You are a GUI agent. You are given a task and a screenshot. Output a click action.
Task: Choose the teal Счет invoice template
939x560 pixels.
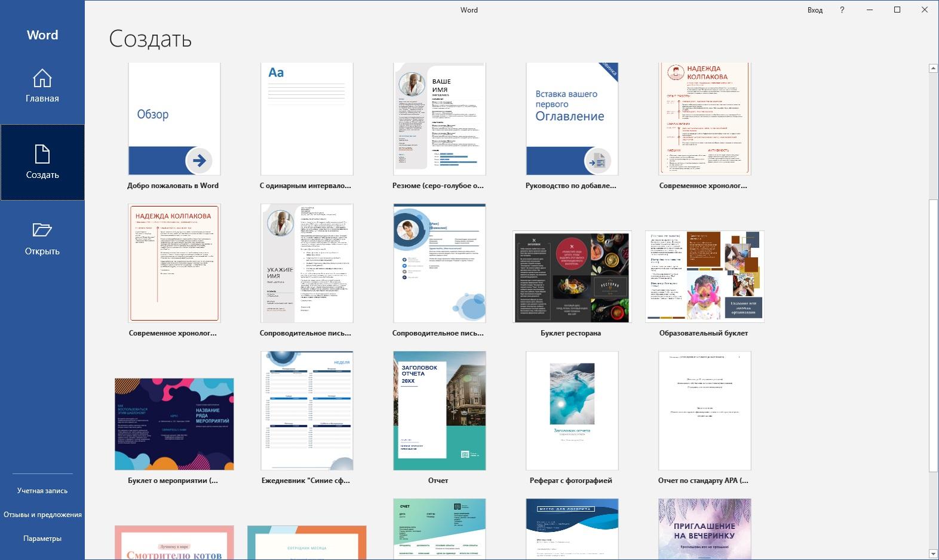tap(440, 530)
